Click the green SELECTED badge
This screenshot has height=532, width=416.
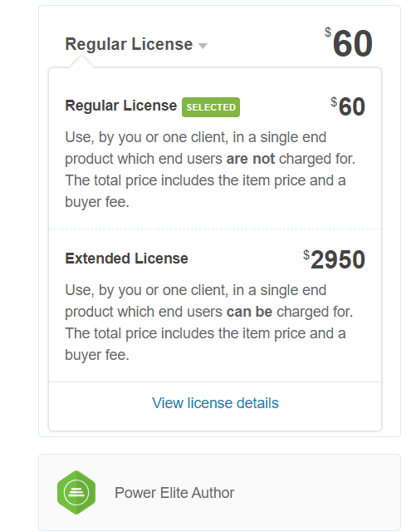211,107
